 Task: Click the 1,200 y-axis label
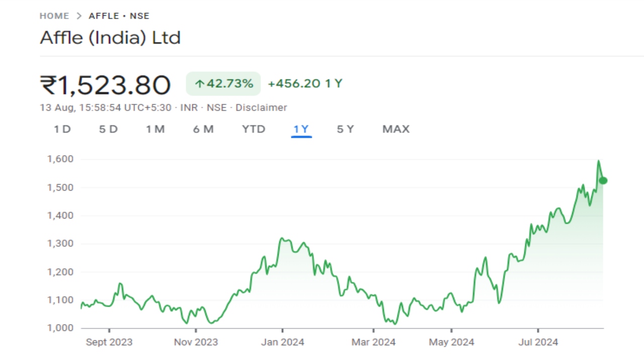point(60,271)
